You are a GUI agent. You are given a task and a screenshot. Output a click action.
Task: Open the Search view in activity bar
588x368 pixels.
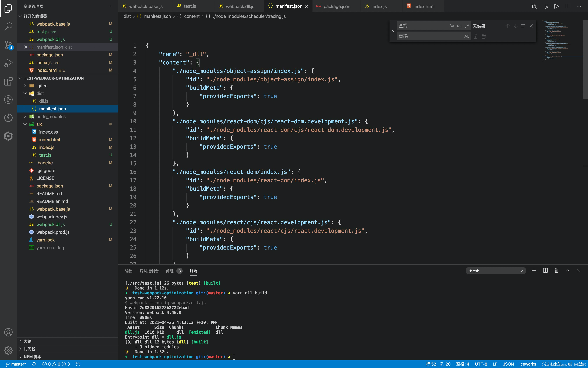point(8,26)
